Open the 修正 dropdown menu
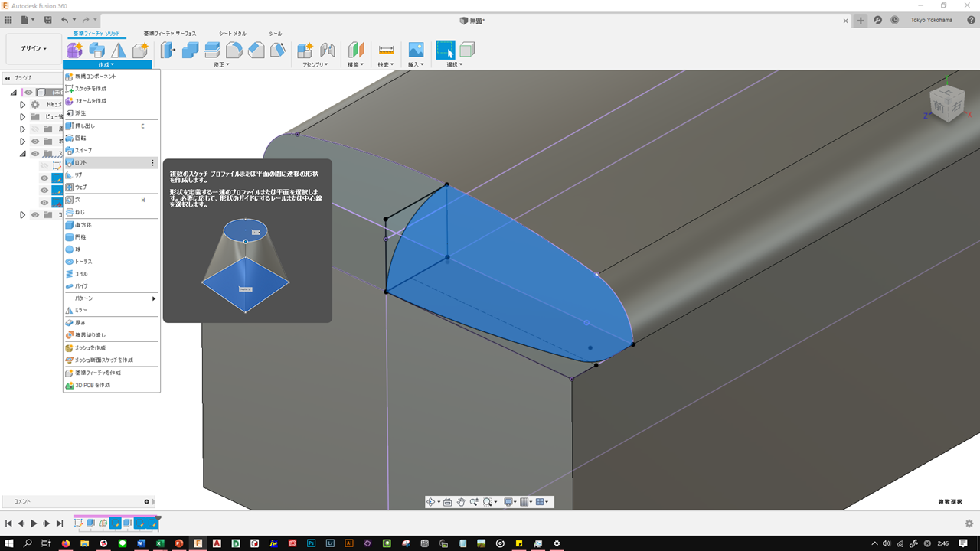980x551 pixels. click(221, 64)
